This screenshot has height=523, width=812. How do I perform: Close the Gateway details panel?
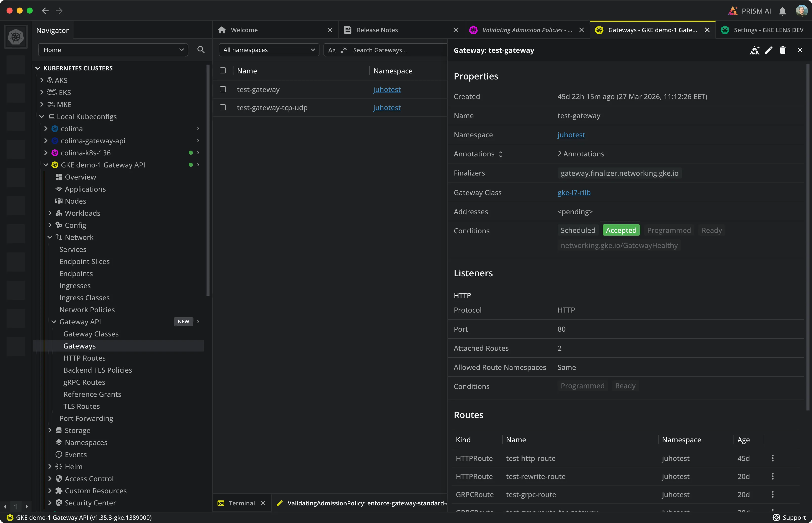pyautogui.click(x=800, y=50)
